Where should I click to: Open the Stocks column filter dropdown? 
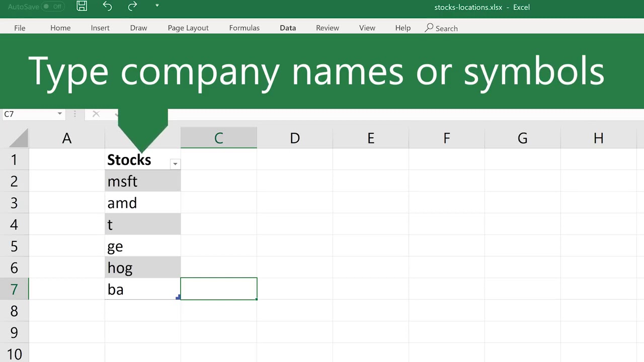click(x=175, y=164)
